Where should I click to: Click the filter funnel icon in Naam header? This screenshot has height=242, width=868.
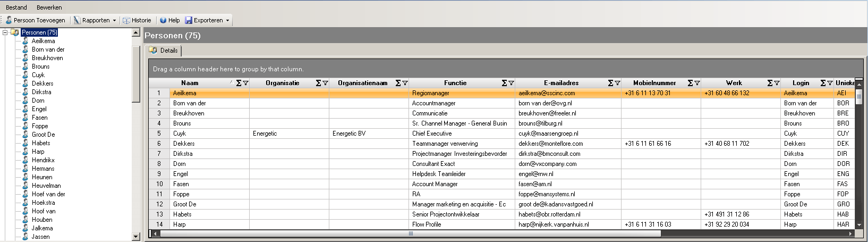245,83
